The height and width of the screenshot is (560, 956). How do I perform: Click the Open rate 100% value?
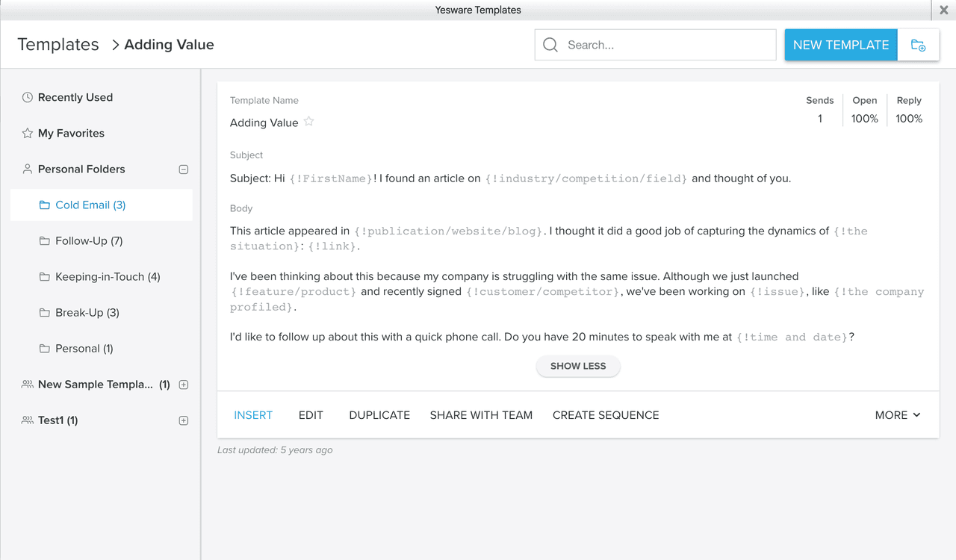(865, 119)
